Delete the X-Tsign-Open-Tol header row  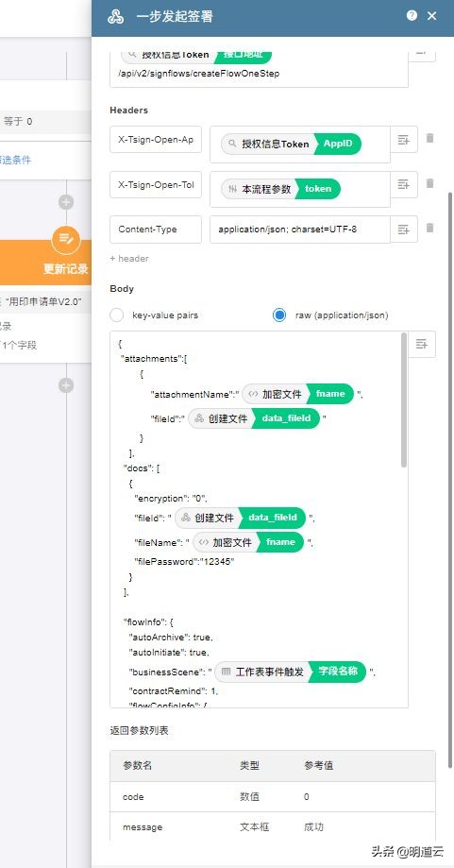click(429, 183)
